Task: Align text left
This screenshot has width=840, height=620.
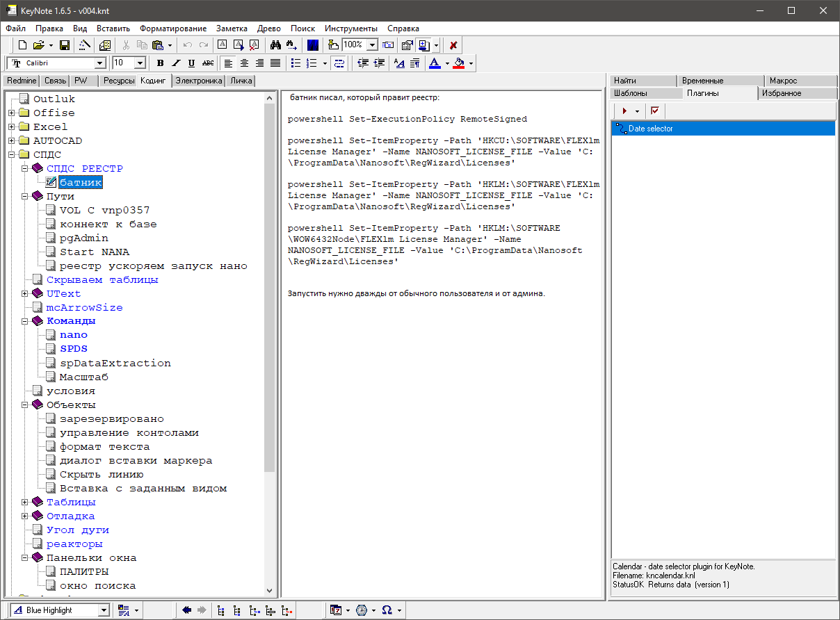Action: coord(228,63)
